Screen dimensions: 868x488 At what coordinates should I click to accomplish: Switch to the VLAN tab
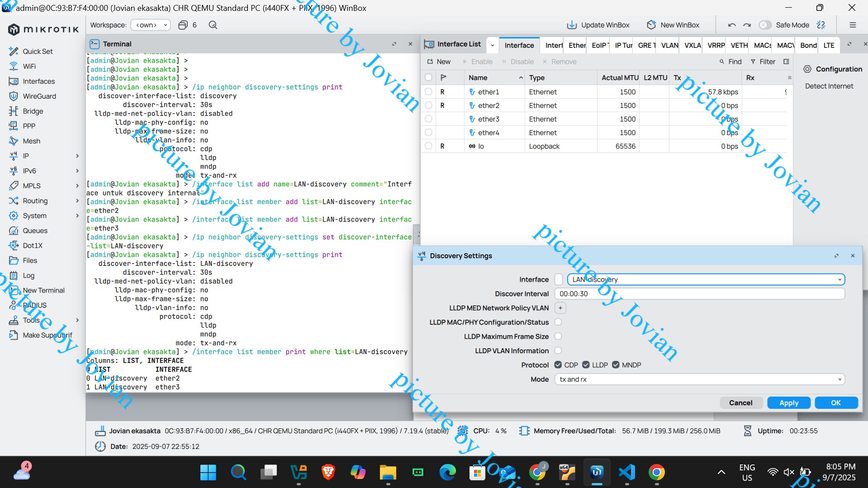669,45
